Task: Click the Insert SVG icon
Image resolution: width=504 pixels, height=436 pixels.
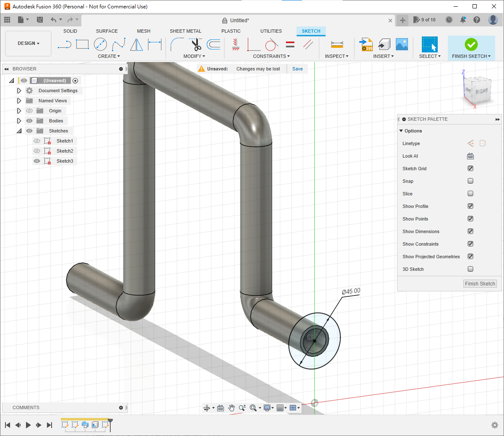Action: (x=366, y=44)
